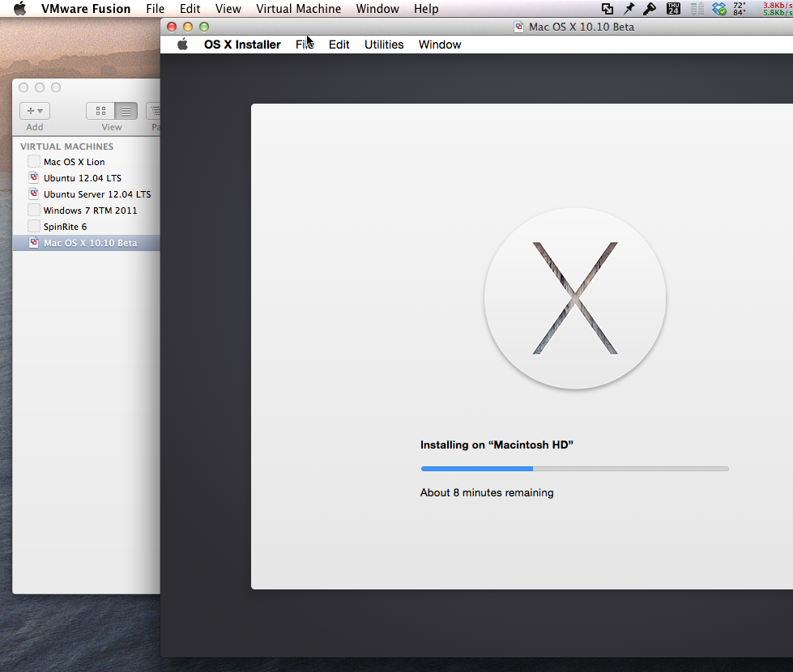This screenshot has height=672, width=793.
Task: Open the VMware Fusion application menu
Action: pyautogui.click(x=86, y=9)
